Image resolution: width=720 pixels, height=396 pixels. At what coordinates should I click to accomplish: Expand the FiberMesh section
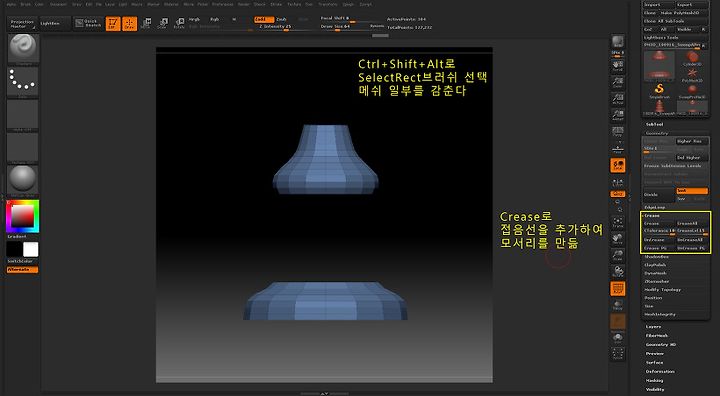tap(657, 336)
